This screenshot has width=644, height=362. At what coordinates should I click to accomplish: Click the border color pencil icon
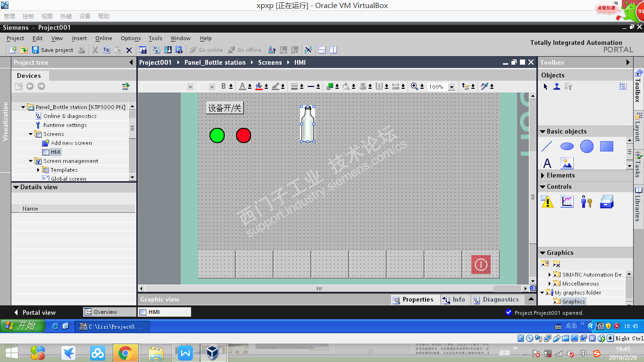click(x=276, y=86)
